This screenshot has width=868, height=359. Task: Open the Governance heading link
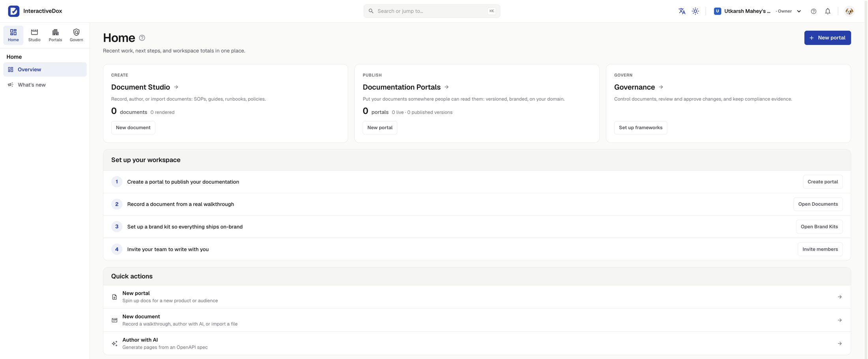pyautogui.click(x=634, y=87)
